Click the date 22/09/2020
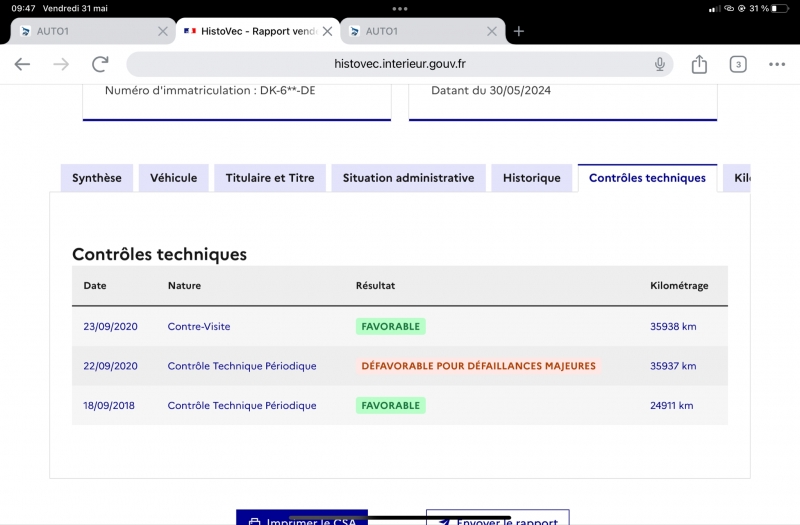The image size is (800, 525). pos(111,366)
